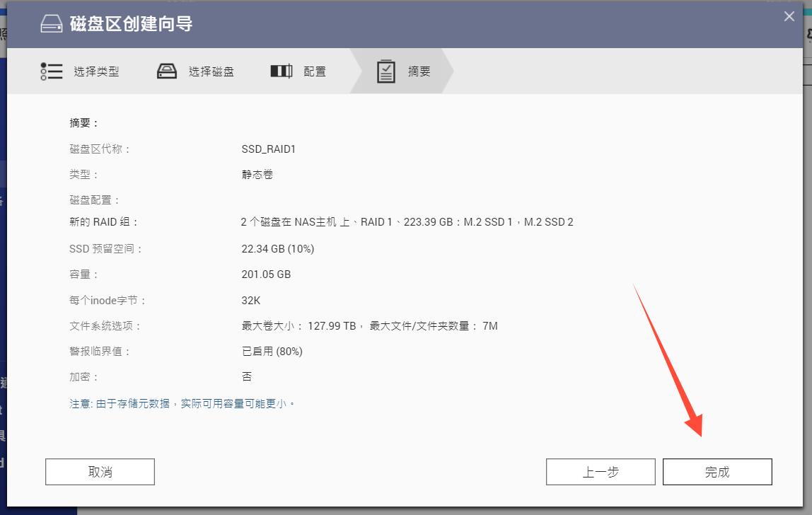Click the checklist icon next to 摘要
This screenshot has width=812, height=515.
point(385,71)
